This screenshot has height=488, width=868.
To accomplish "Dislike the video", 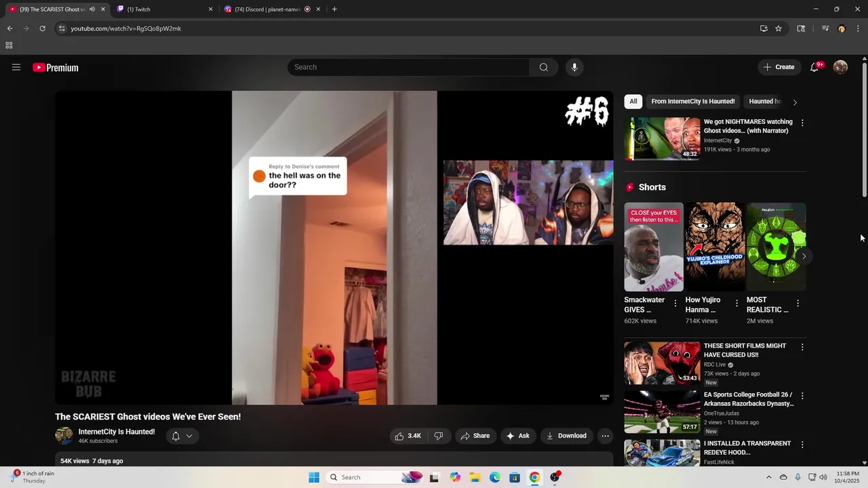I will click(439, 436).
